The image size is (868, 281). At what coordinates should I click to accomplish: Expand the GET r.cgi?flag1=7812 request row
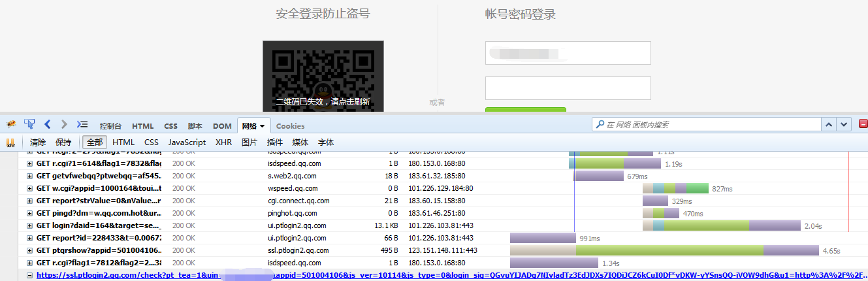coord(29,263)
